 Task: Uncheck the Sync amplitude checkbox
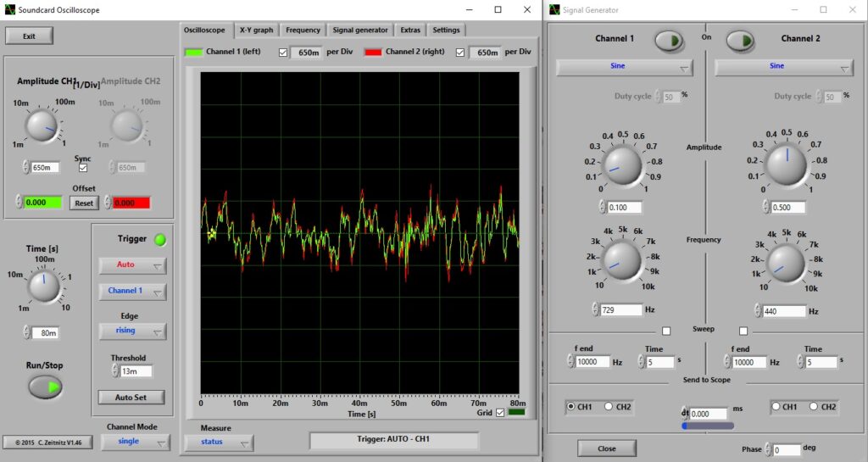click(x=83, y=168)
